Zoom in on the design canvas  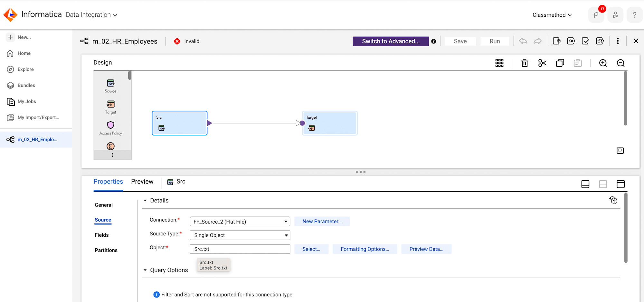pyautogui.click(x=603, y=63)
